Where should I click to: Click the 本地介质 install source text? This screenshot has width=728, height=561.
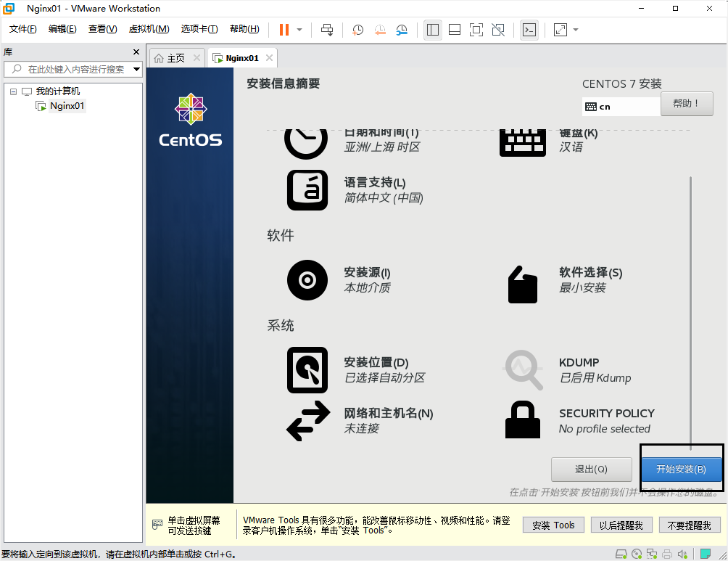click(x=367, y=287)
